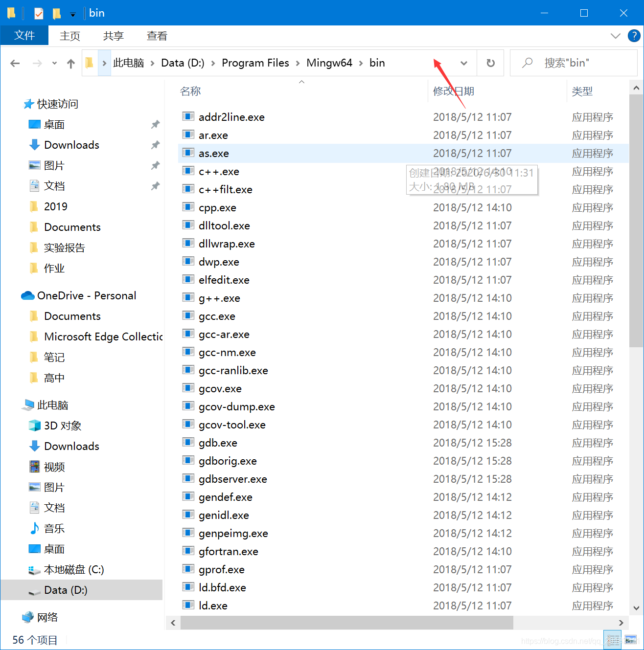Click the vertical scrollbar down arrow
Screen dimensions: 644x650
[x=636, y=608]
